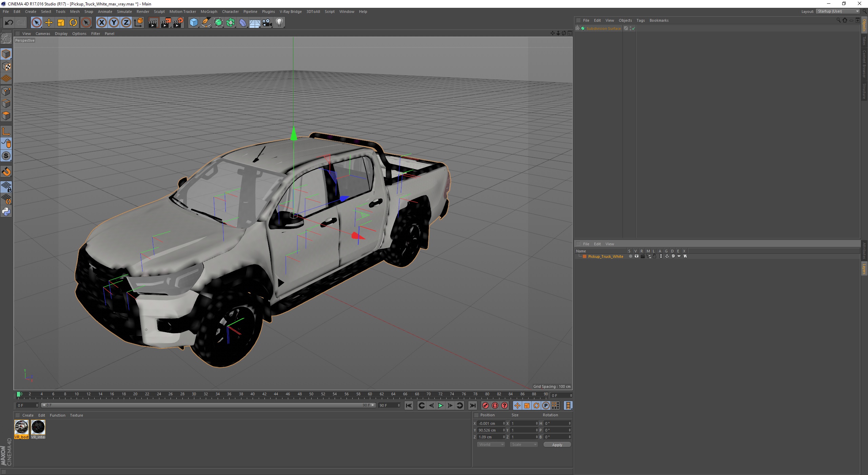Select the Rotate tool in top toolbar
The image size is (868, 475).
(73, 23)
